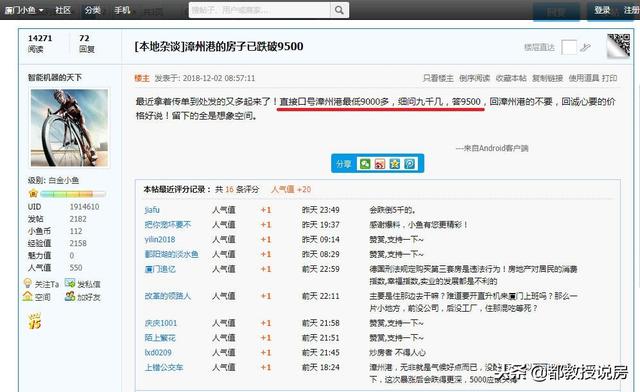Open rater jiafu's profile
The height and width of the screenshot is (392, 640).
[152, 210]
